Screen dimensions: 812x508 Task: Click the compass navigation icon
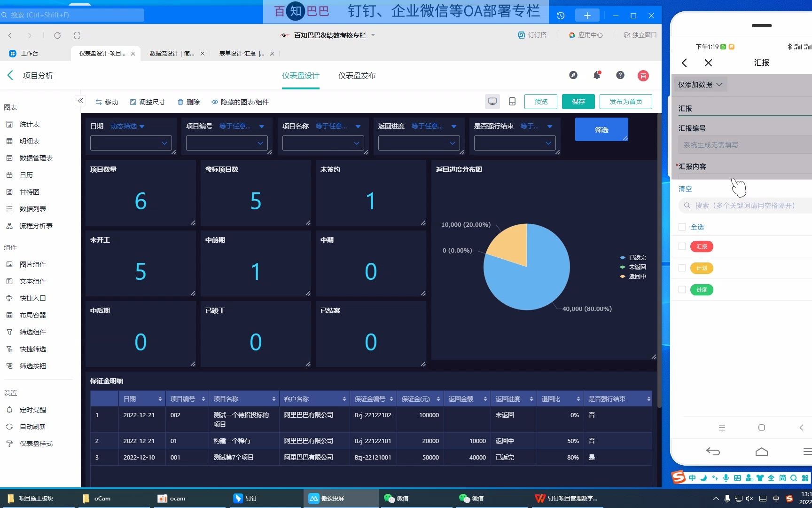coord(573,75)
